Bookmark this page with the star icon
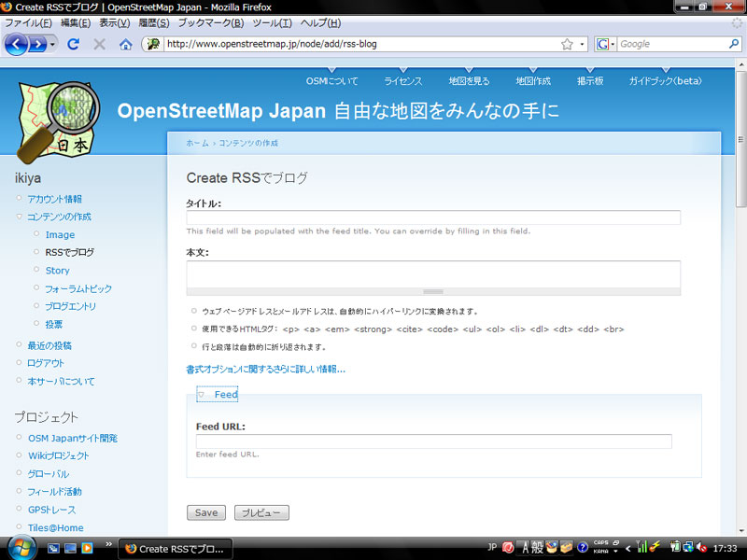Image resolution: width=747 pixels, height=560 pixels. pyautogui.click(x=567, y=44)
